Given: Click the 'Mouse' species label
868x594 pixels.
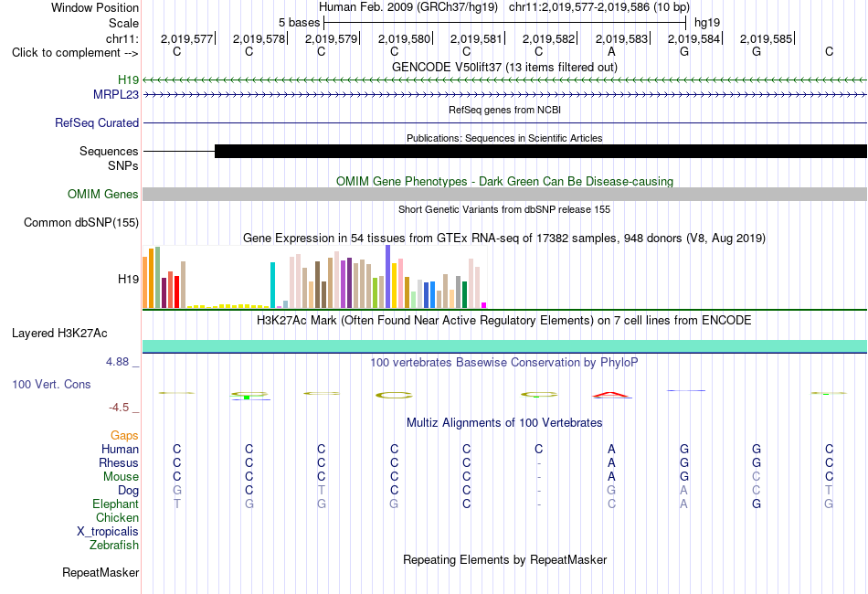Looking at the screenshot, I should [121, 477].
